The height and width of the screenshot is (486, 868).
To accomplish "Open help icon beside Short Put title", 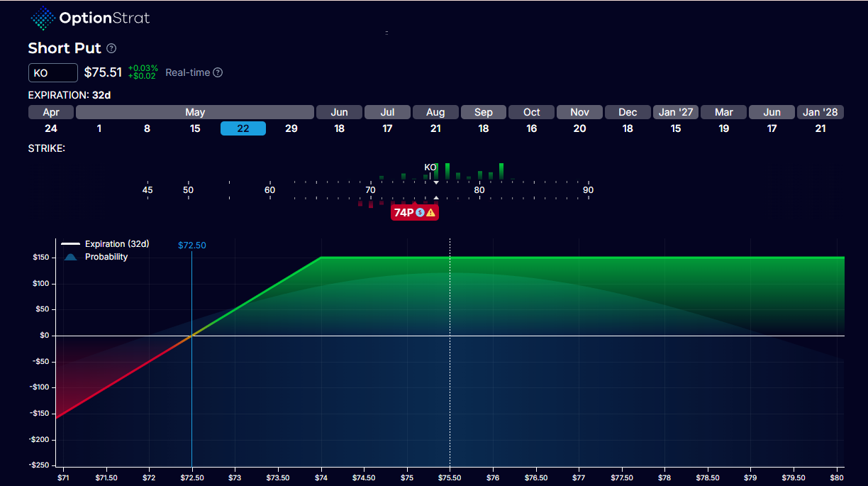I will tap(111, 48).
